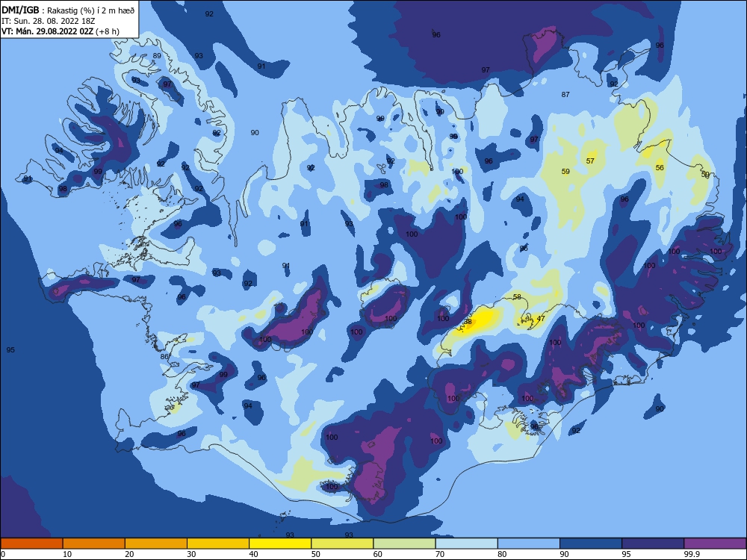Choose the purple above-99.9 legend swatch
The height and width of the screenshot is (560, 747).
[x=715, y=544]
